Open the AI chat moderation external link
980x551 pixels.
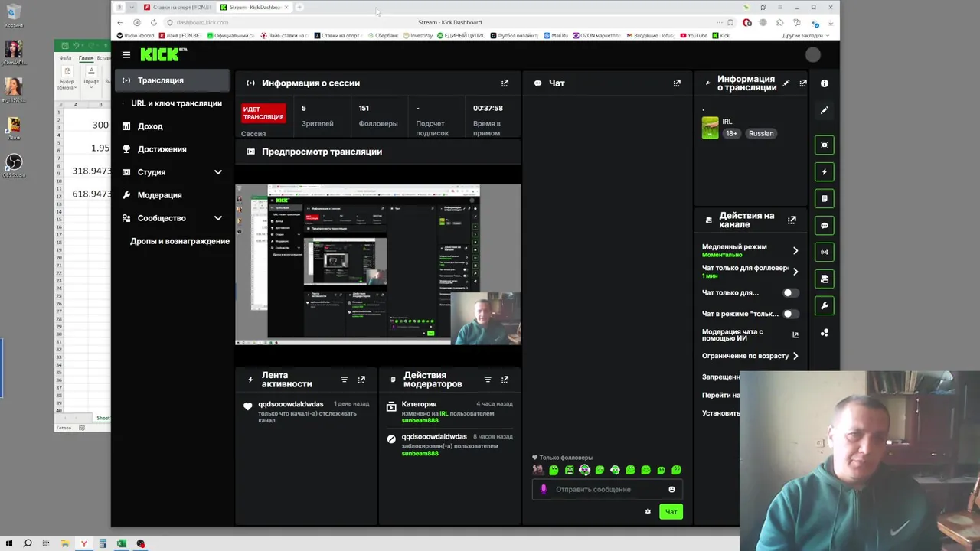[795, 334]
